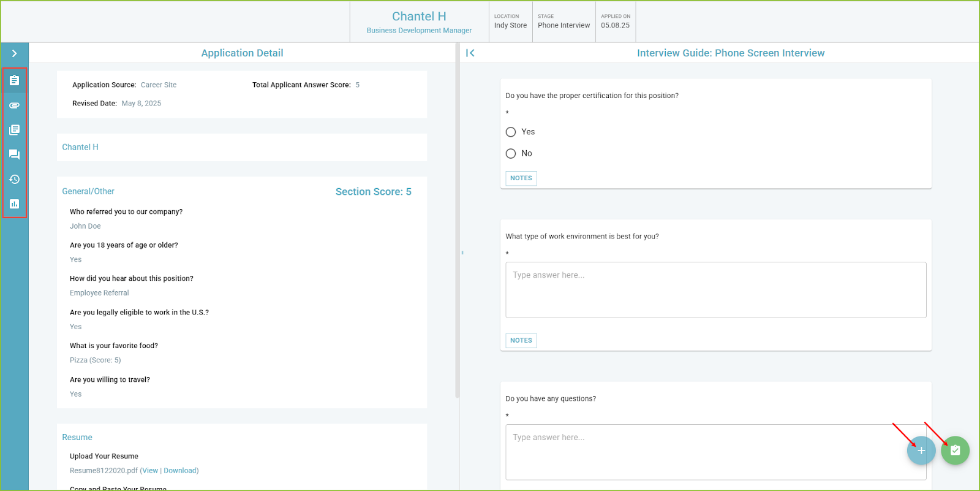Viewport: 980px width, 491px height.
Task: View the uploaded resume
Action: [x=150, y=471]
